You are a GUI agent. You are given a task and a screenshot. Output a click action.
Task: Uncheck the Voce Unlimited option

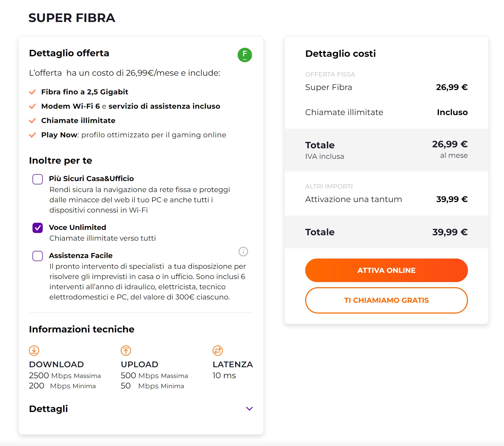tap(38, 228)
